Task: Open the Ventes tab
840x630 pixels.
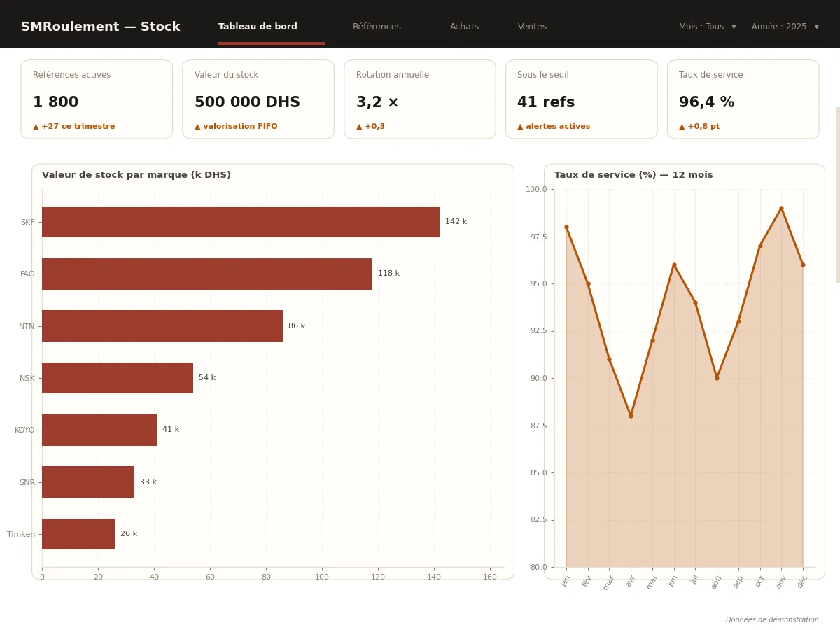Action: (533, 27)
